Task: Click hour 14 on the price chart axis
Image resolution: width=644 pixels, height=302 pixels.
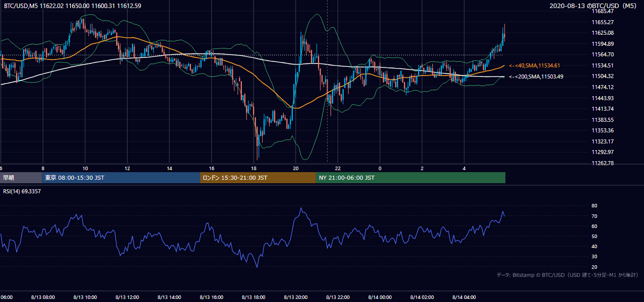Action: [x=169, y=168]
